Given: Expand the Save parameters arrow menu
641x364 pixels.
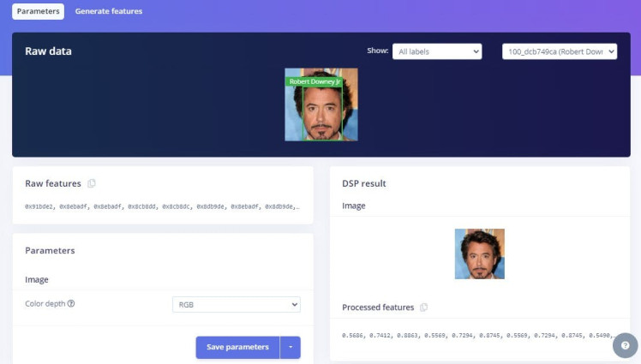Looking at the screenshot, I should pyautogui.click(x=291, y=347).
